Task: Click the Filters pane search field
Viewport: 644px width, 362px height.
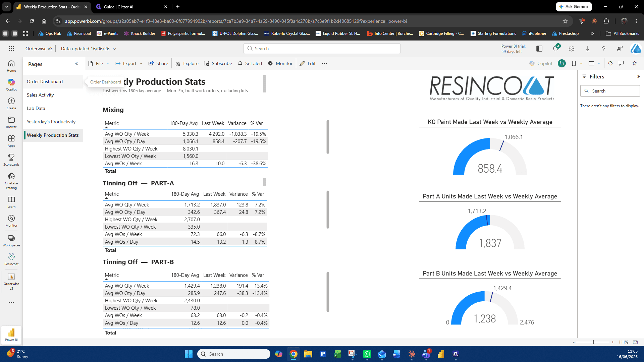Action: coord(610,91)
